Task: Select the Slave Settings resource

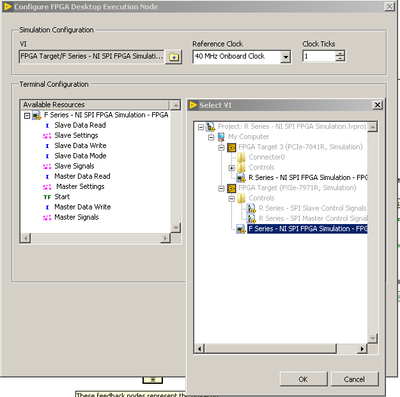Action: [x=76, y=136]
